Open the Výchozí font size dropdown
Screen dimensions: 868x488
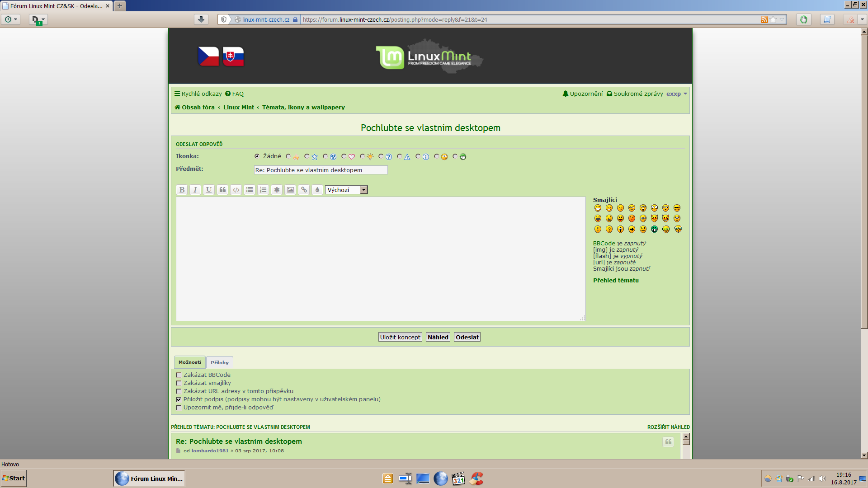346,190
